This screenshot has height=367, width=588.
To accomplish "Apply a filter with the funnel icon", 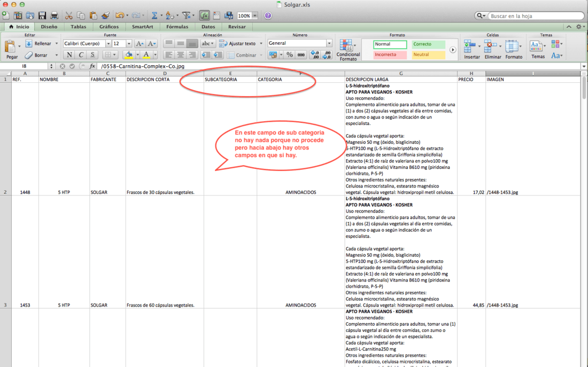I will click(186, 15).
